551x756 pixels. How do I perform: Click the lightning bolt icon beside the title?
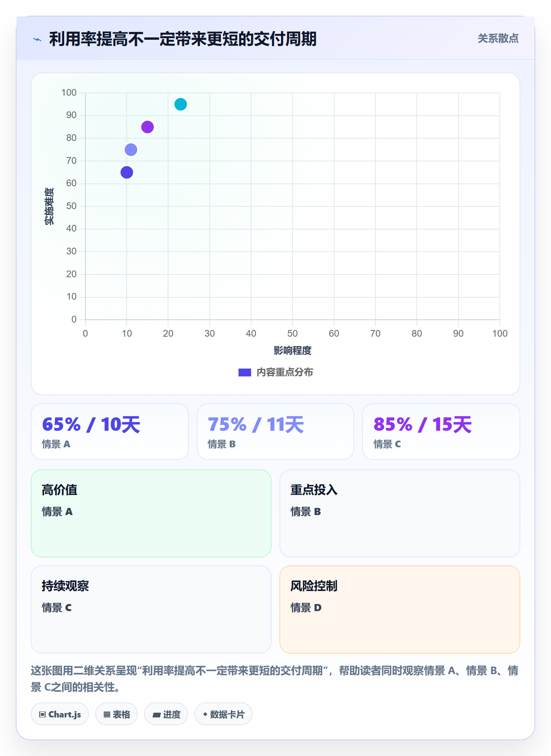37,39
